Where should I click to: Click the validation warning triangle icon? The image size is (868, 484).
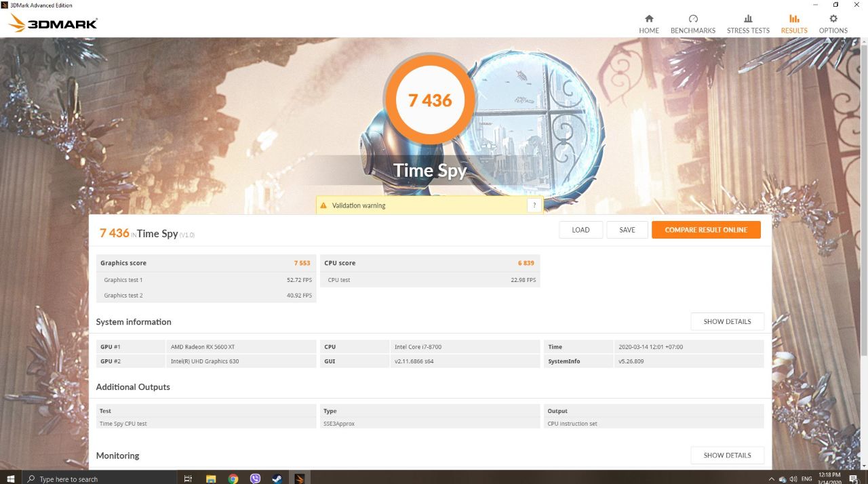pos(324,205)
